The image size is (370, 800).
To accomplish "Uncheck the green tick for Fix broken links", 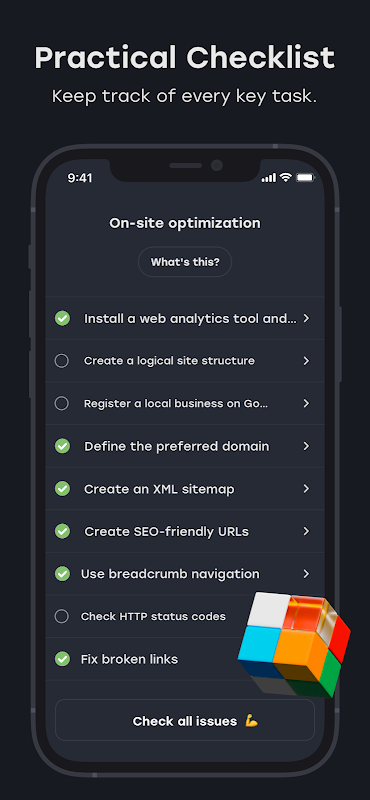I will click(x=62, y=659).
